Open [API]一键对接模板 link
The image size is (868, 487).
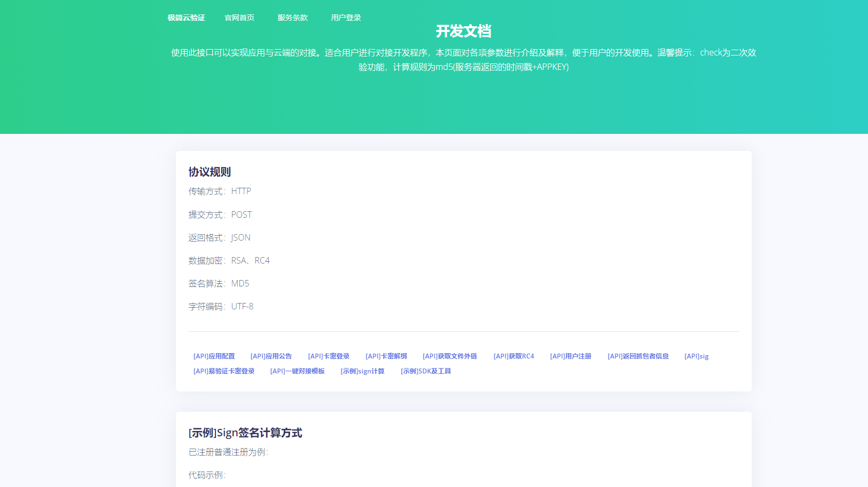click(x=297, y=371)
